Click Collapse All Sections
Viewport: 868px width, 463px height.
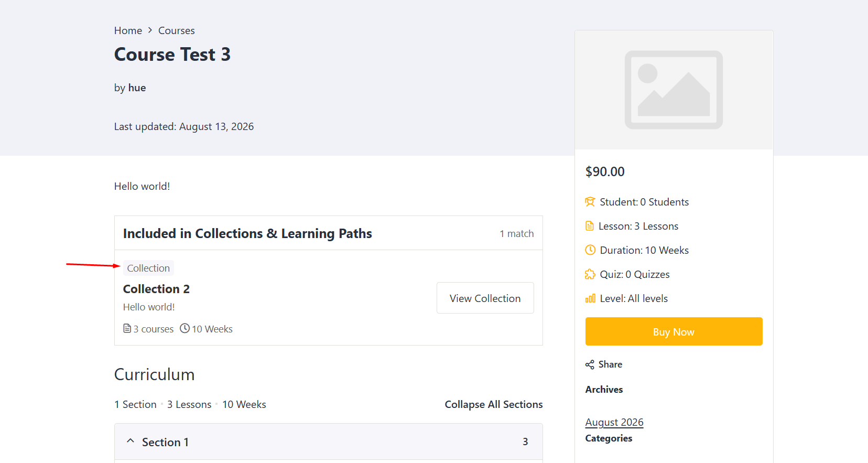pos(494,404)
